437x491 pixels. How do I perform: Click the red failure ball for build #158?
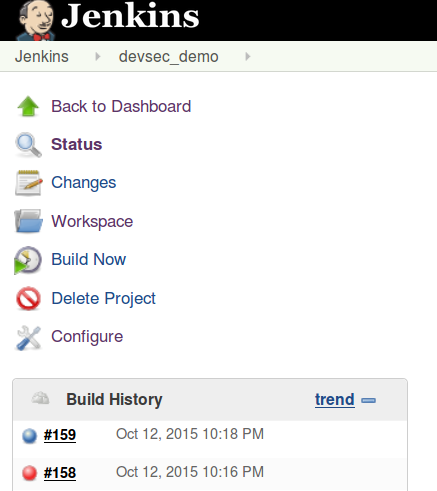click(x=29, y=473)
